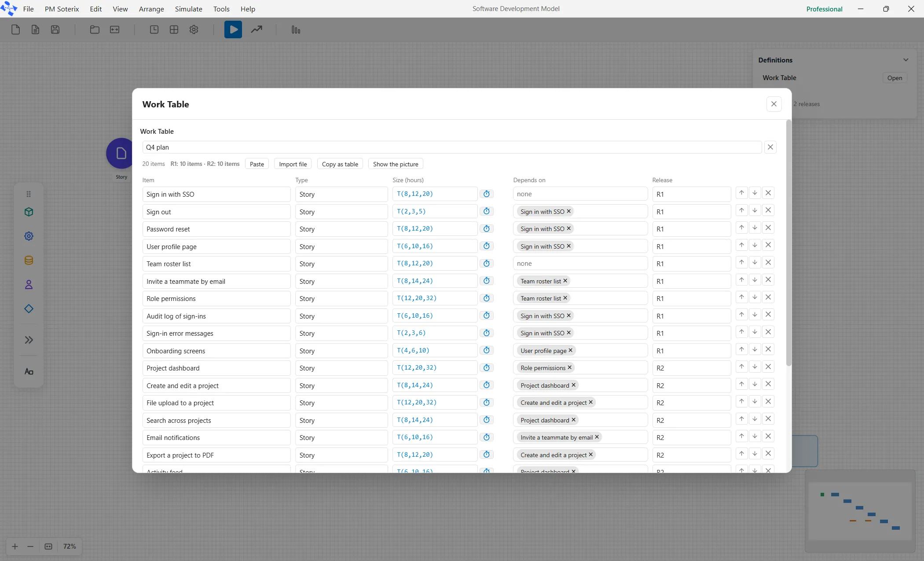This screenshot has height=561, width=924.
Task: Click the Work Table dialog scrollbar
Action: (x=789, y=243)
